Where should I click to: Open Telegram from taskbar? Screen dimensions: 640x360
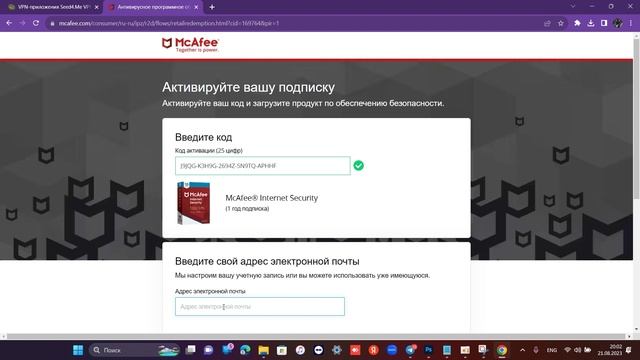point(410,350)
